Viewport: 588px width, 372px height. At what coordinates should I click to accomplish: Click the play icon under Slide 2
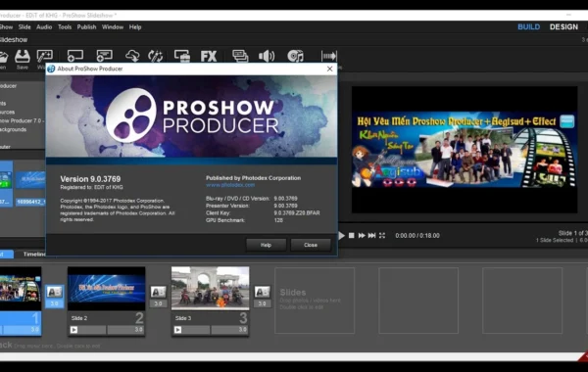coord(73,330)
